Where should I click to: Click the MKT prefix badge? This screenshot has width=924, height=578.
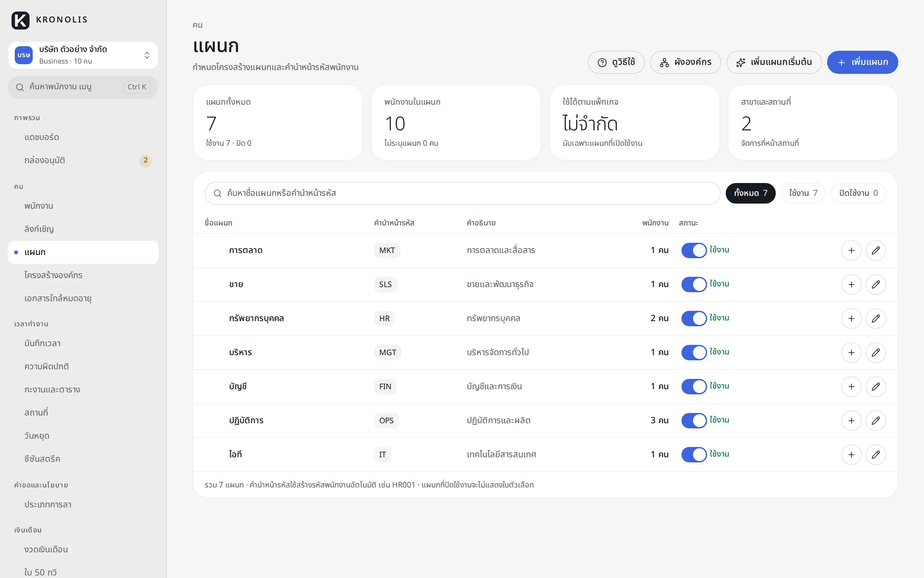[387, 250]
